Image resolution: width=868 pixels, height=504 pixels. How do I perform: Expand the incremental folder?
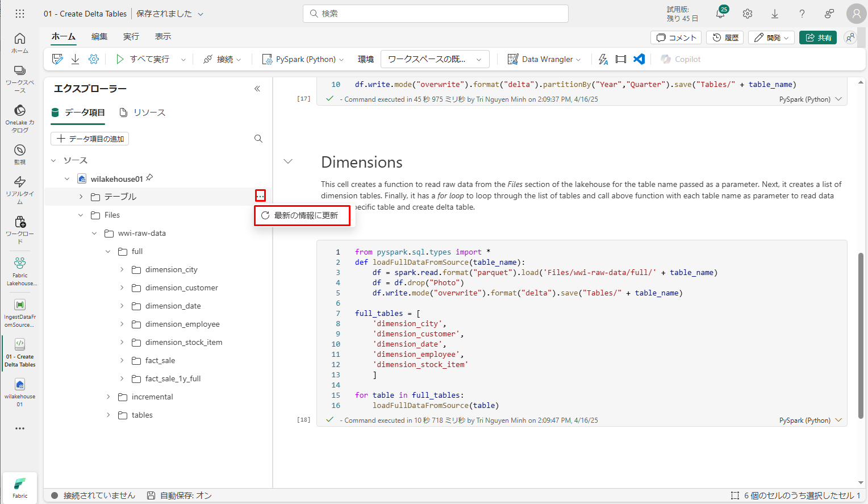[108, 397]
